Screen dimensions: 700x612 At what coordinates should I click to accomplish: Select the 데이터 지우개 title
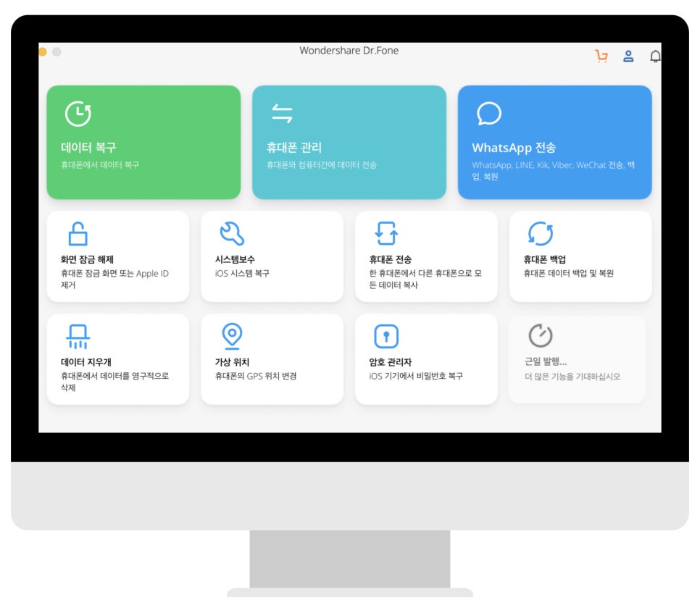pyautogui.click(x=86, y=361)
